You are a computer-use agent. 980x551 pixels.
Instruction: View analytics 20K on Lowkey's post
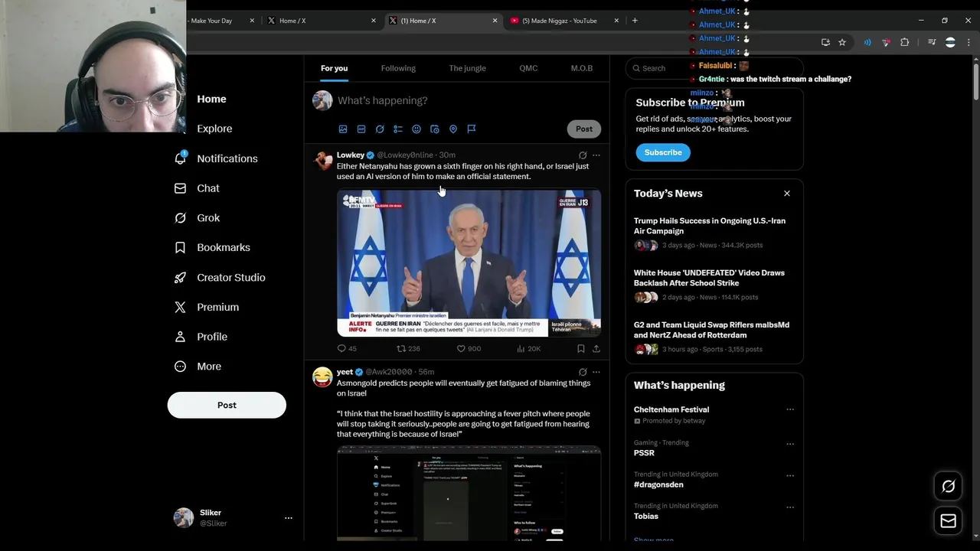pos(528,349)
